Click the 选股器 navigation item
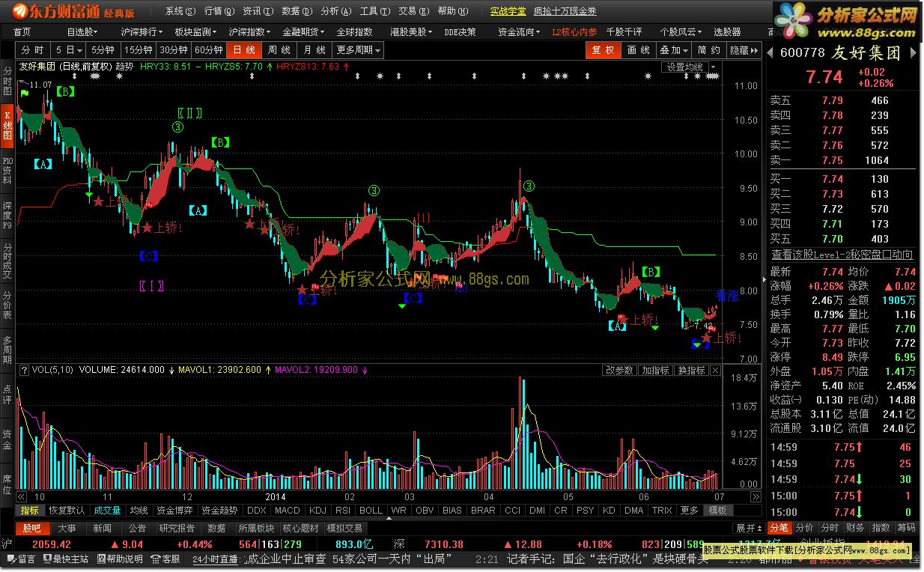Viewport: 924px width, 572px height. [727, 32]
